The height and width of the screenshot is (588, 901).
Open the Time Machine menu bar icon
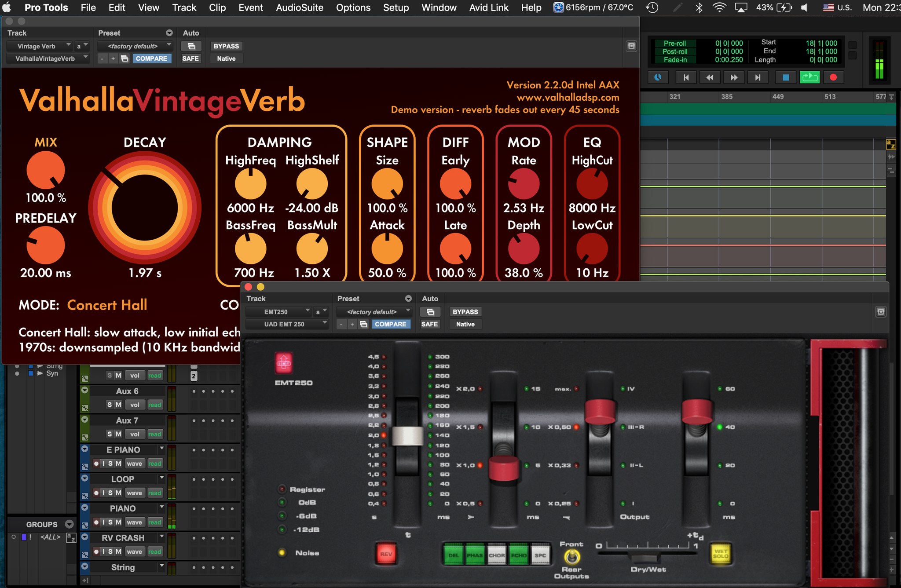[x=652, y=7]
